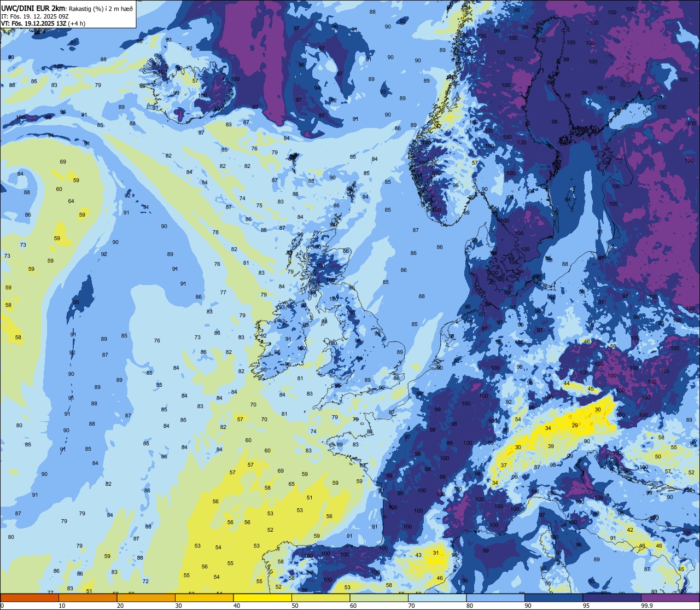
Task: Select the 90–95 dark blue legend swatch
Action: tap(554, 597)
